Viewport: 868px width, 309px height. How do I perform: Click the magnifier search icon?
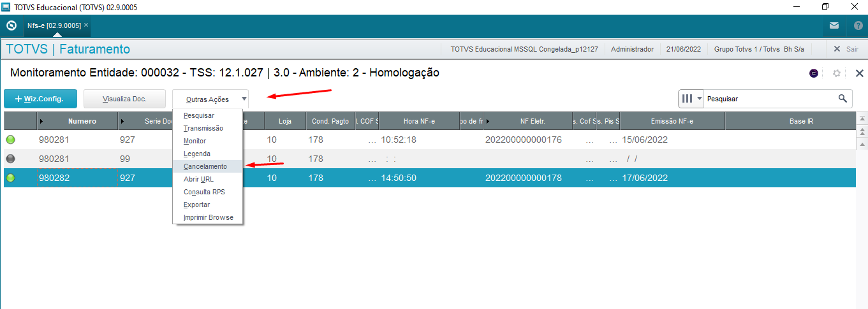pyautogui.click(x=842, y=98)
